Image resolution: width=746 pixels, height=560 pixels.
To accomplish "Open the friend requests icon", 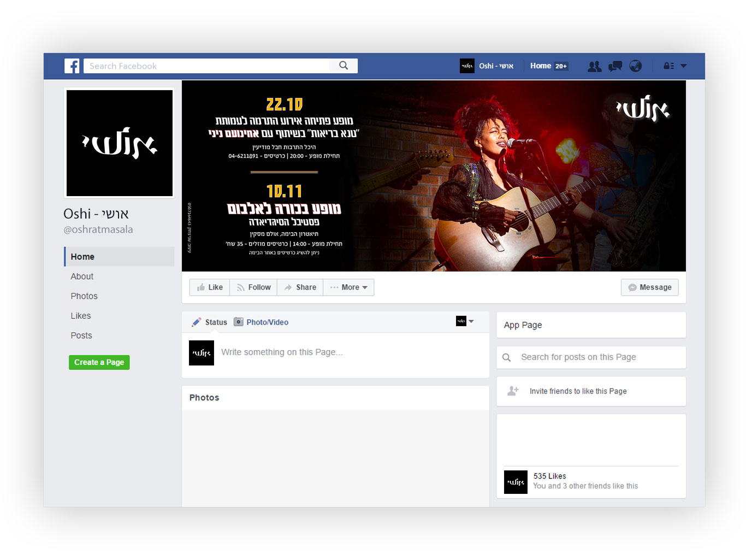I will pos(595,66).
